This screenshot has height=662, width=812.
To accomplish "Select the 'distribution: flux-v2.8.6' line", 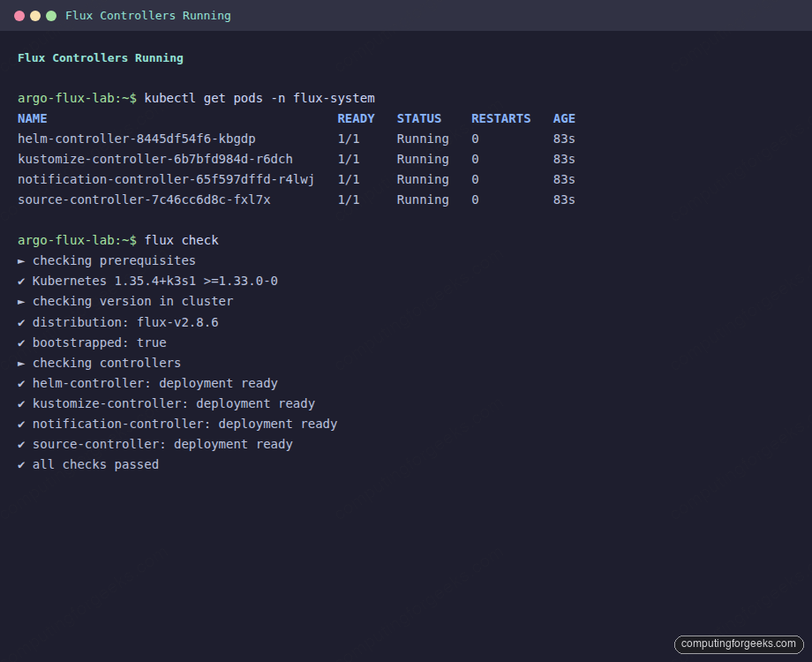I will [125, 322].
